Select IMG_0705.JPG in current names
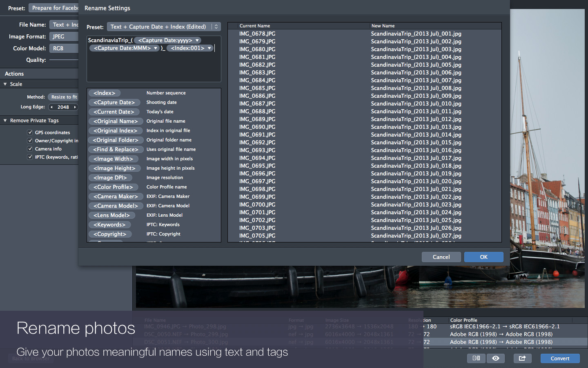The height and width of the screenshot is (368, 588). (257, 236)
